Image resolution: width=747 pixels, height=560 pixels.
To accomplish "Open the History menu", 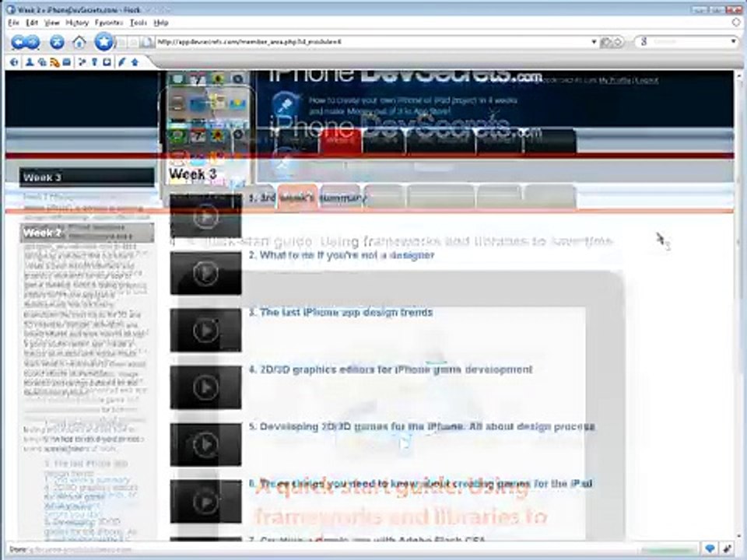I will (77, 23).
